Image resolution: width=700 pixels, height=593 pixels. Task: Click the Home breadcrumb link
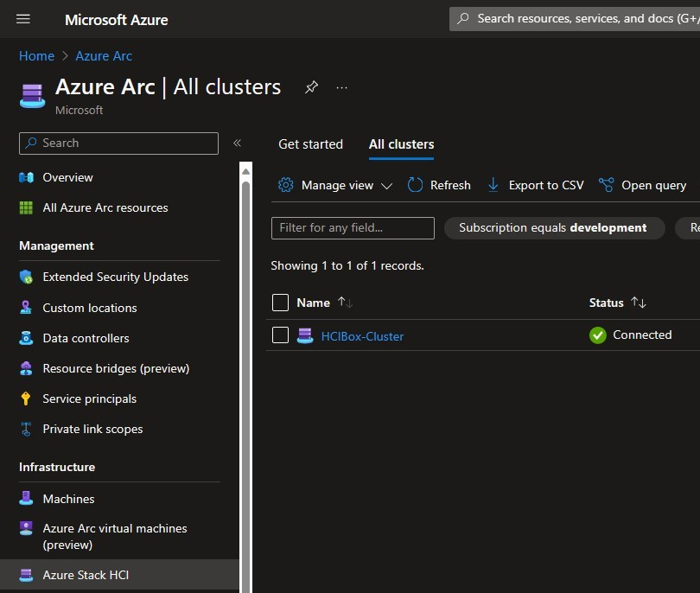tap(36, 56)
